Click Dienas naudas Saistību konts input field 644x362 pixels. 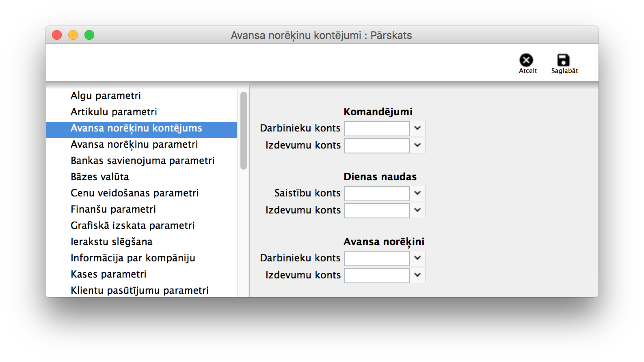pos(377,194)
